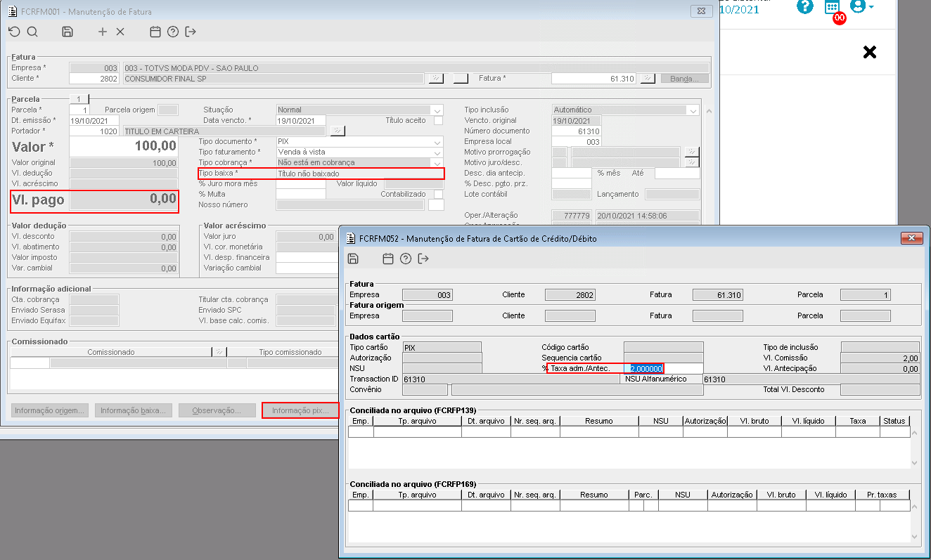Viewport: 931px width, 560px height.
Task: Select Parcela tab number 1
Action: coord(79,99)
